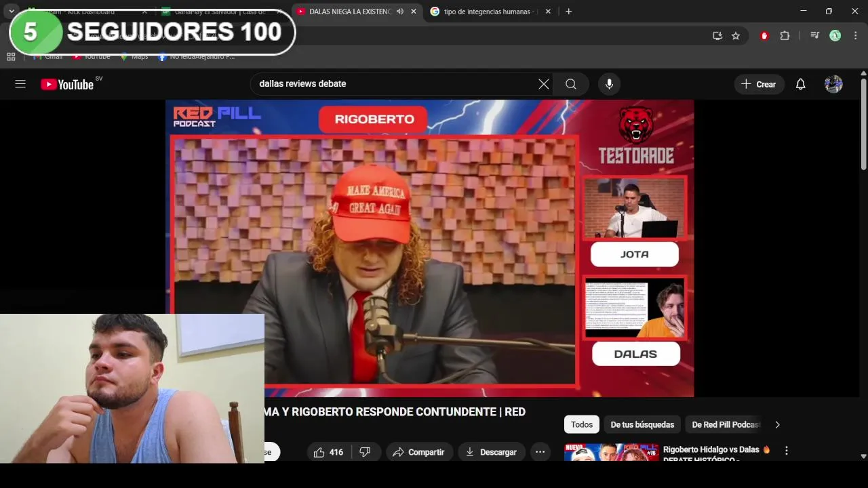
Task: Open the apps grid in bookmarks bar
Action: click(x=11, y=57)
